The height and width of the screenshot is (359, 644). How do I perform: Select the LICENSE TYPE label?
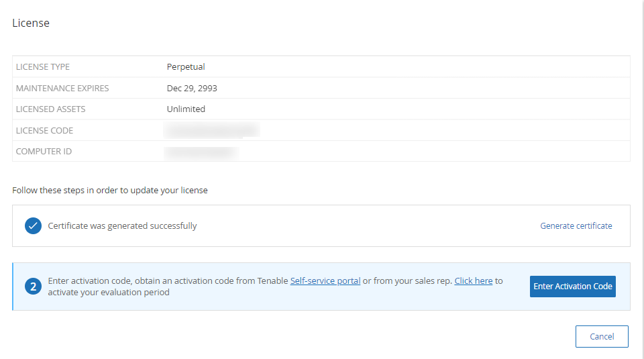43,67
